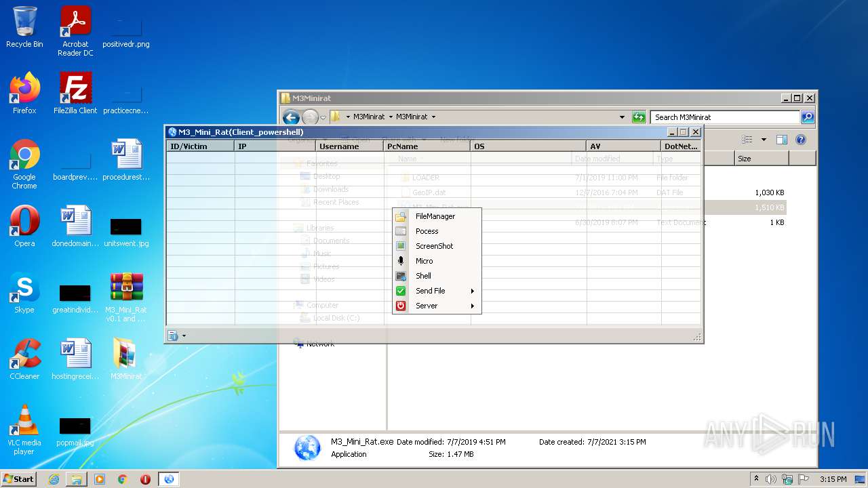Open FileManager from the context menu
The image size is (868, 488).
pos(437,216)
